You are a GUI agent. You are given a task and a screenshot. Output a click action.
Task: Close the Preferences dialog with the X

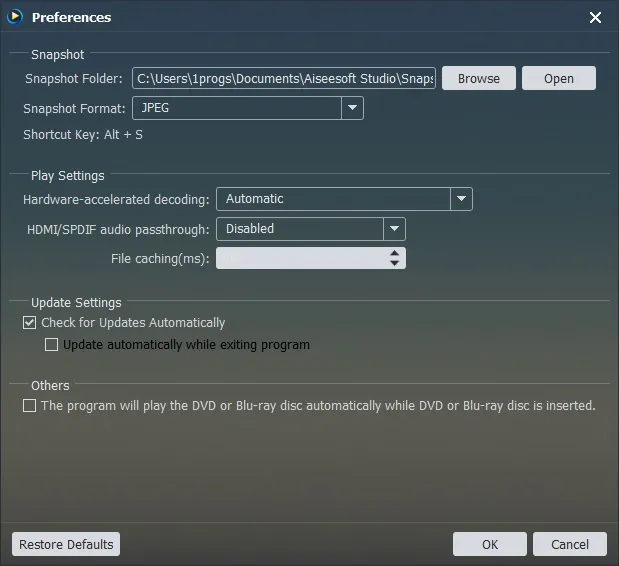[595, 17]
